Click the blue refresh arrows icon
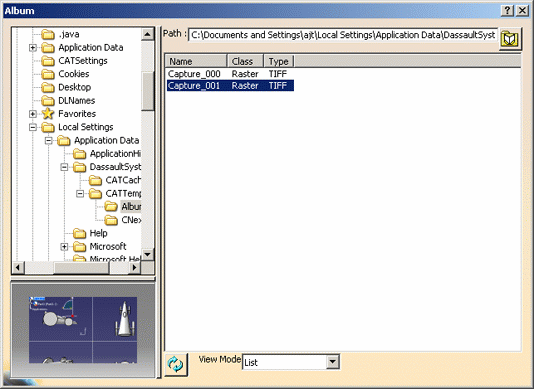 point(176,364)
